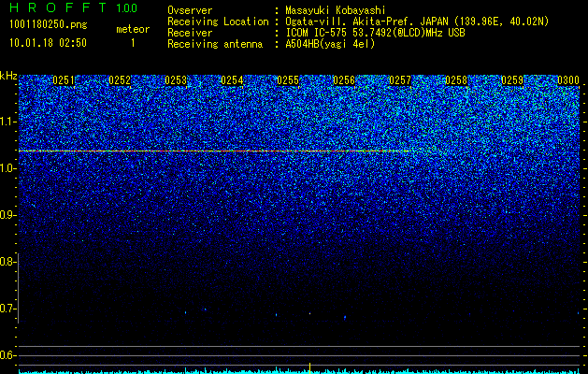The height and width of the screenshot is (374, 588).
Task: Click the 0254 time marker
Action: [x=232, y=80]
